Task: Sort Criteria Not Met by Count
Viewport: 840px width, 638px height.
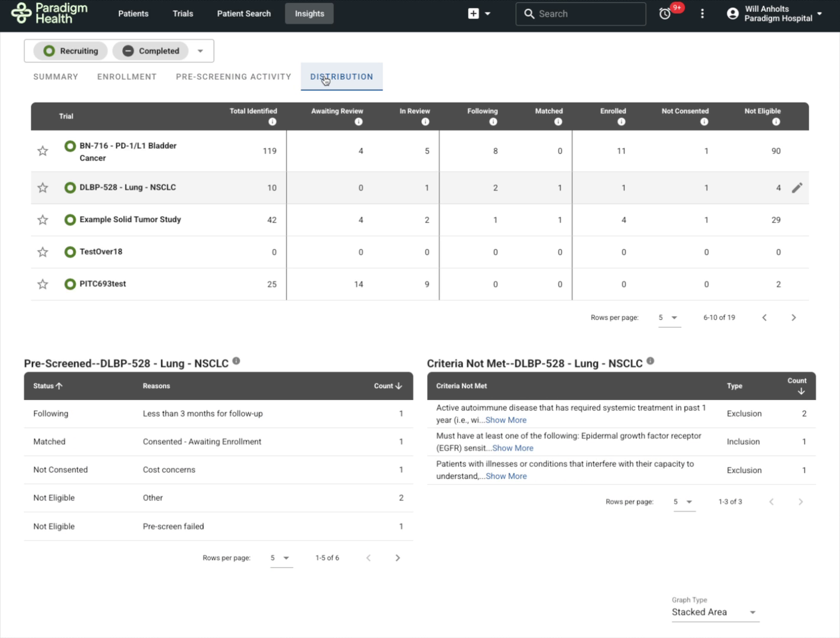Action: pyautogui.click(x=797, y=386)
